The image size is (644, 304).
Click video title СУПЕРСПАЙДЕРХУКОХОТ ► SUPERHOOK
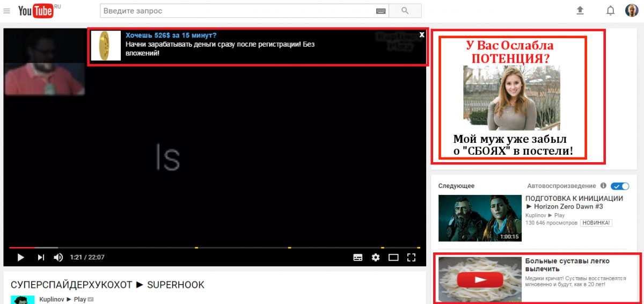107,285
